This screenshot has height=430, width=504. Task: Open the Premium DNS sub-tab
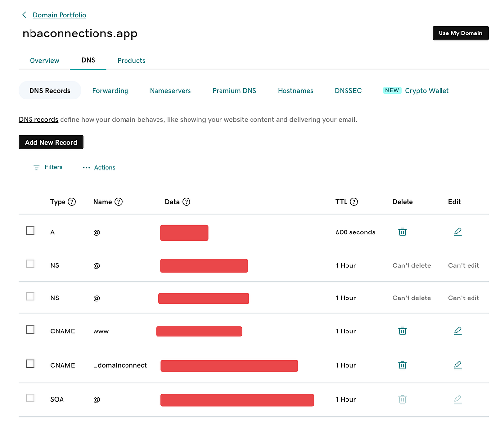coord(234,91)
